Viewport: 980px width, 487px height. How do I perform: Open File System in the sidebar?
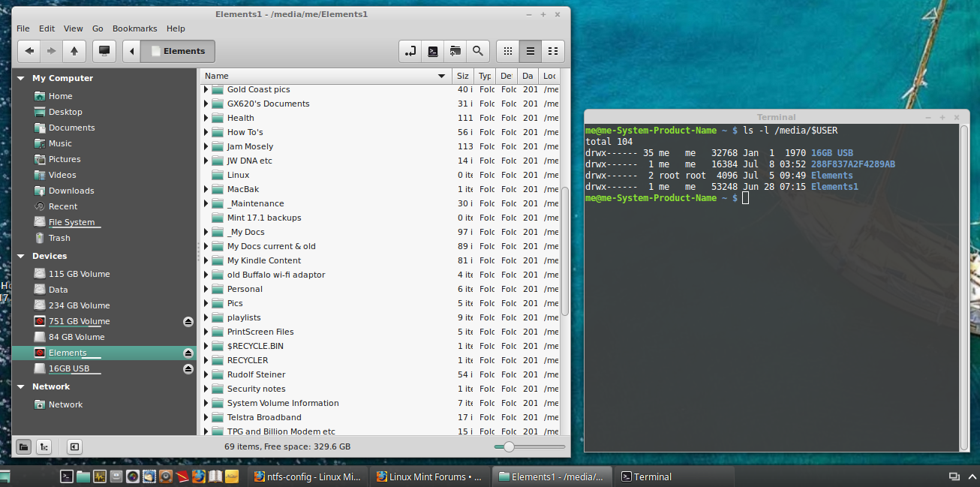[71, 222]
